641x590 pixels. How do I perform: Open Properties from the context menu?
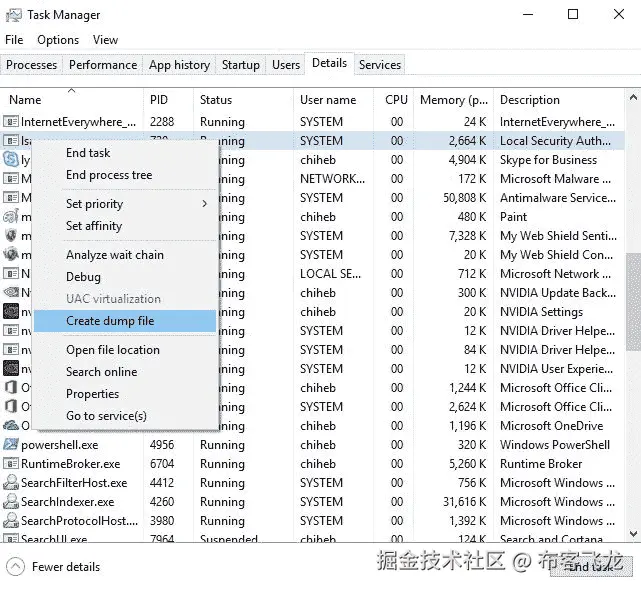click(92, 394)
